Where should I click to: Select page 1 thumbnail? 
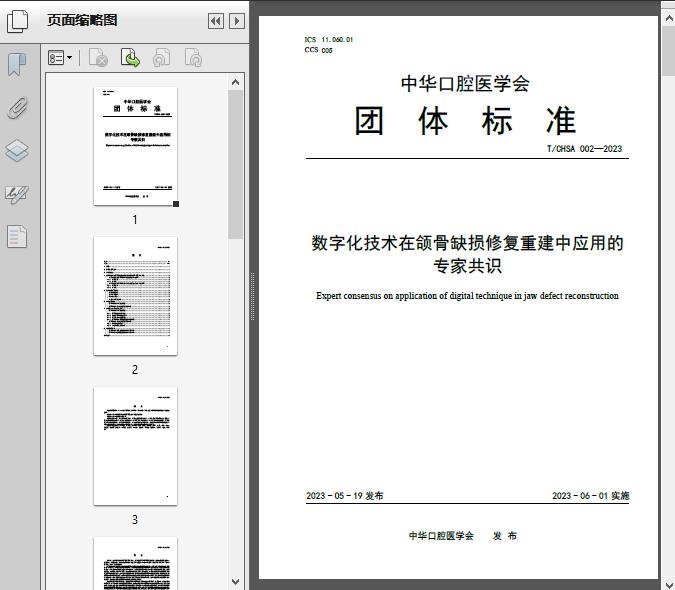pyautogui.click(x=135, y=146)
